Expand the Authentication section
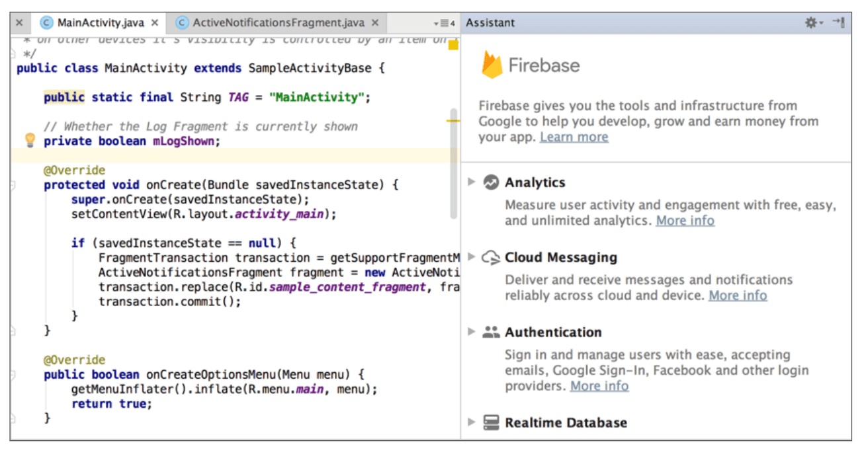This screenshot has height=456, width=868. coord(471,332)
